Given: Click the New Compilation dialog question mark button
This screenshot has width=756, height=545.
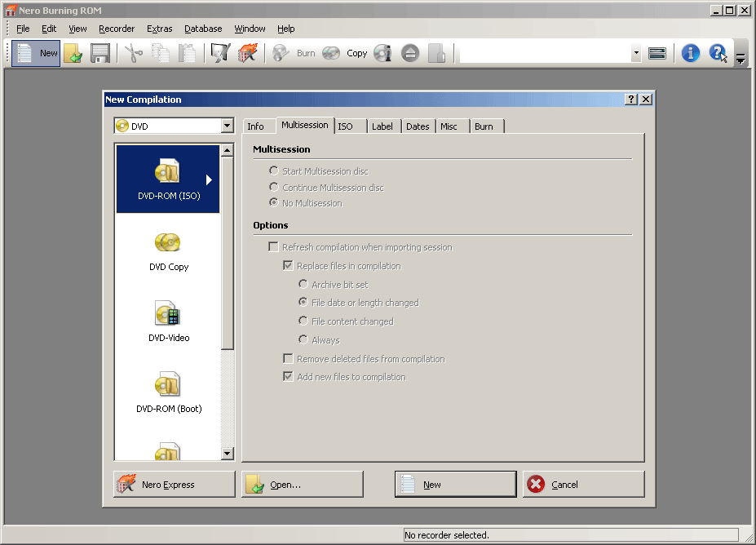Looking at the screenshot, I should click(x=631, y=100).
